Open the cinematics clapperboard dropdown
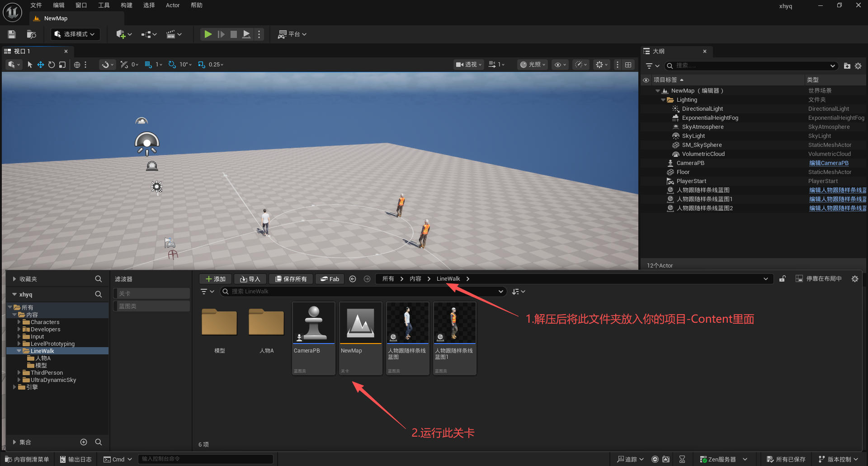The image size is (868, 466). pyautogui.click(x=174, y=34)
